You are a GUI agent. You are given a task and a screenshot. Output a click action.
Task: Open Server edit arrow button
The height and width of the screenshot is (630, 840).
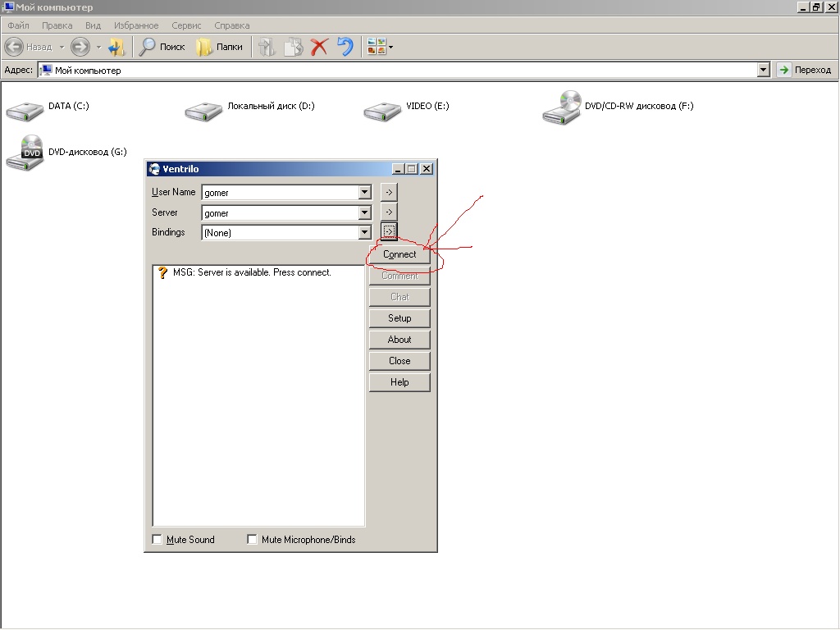389,212
